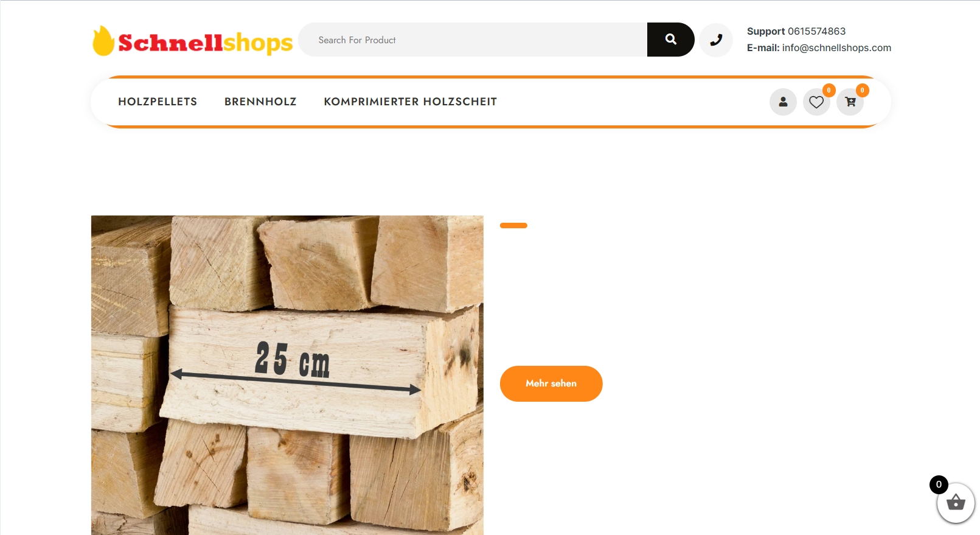The image size is (980, 535).
Task: Click the orange slide indicator bar
Action: pyautogui.click(x=513, y=225)
